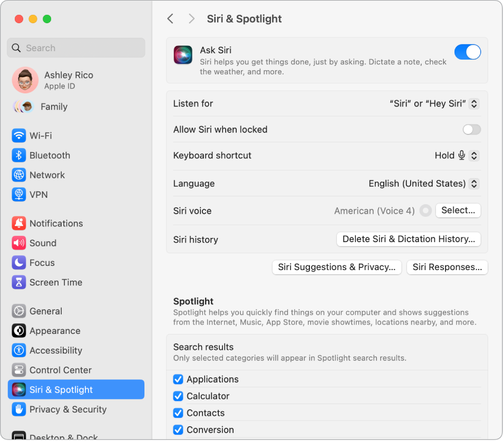This screenshot has height=441, width=504.
Task: Enable Allow Siri when locked
Action: tap(471, 129)
